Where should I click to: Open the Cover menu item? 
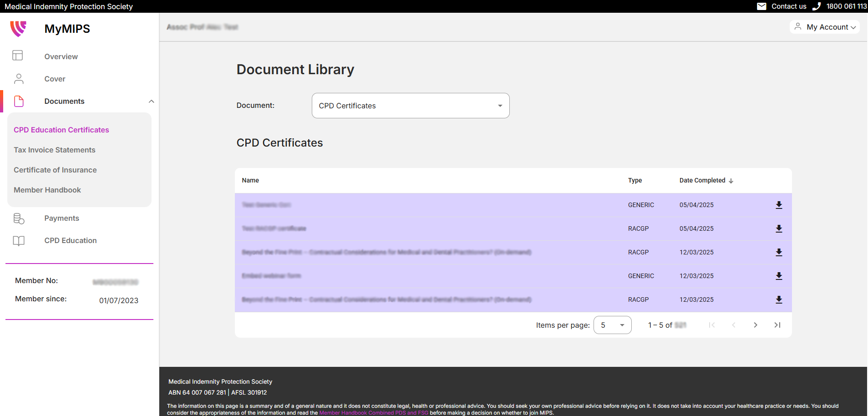click(x=55, y=79)
